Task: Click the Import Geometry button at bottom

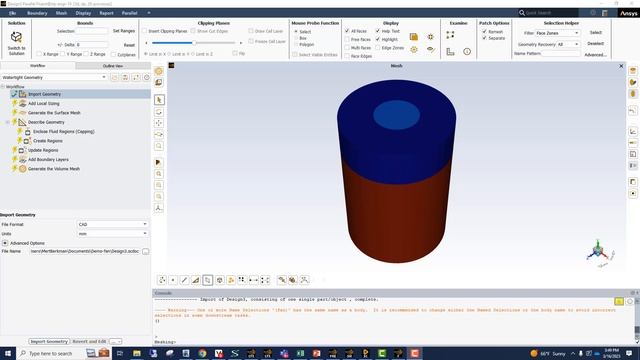Action: pyautogui.click(x=49, y=341)
